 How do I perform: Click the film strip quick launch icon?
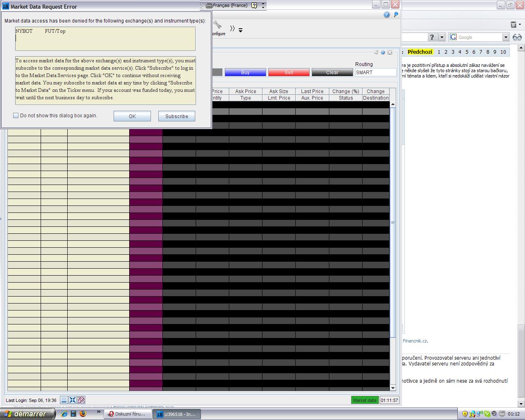coord(73,414)
